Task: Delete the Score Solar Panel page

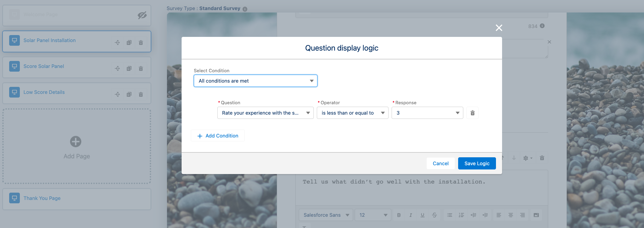Action: 141,68
